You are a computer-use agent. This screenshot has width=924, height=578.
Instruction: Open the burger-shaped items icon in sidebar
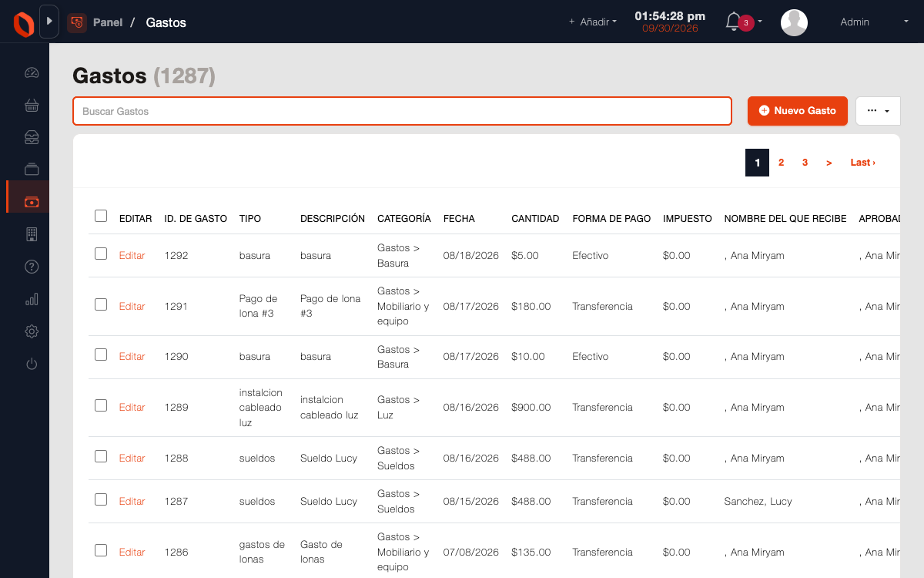32,137
